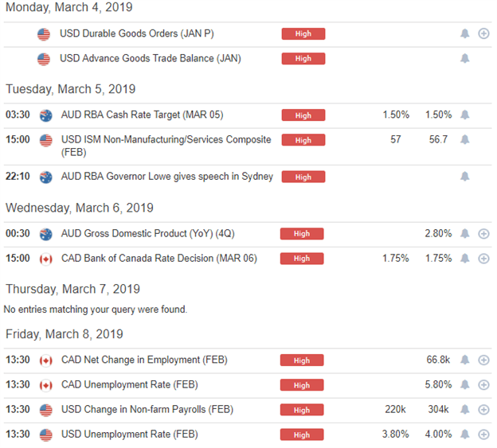Expand AUD Gross Domestic Product row
This screenshot has width=497, height=448.
point(483,234)
